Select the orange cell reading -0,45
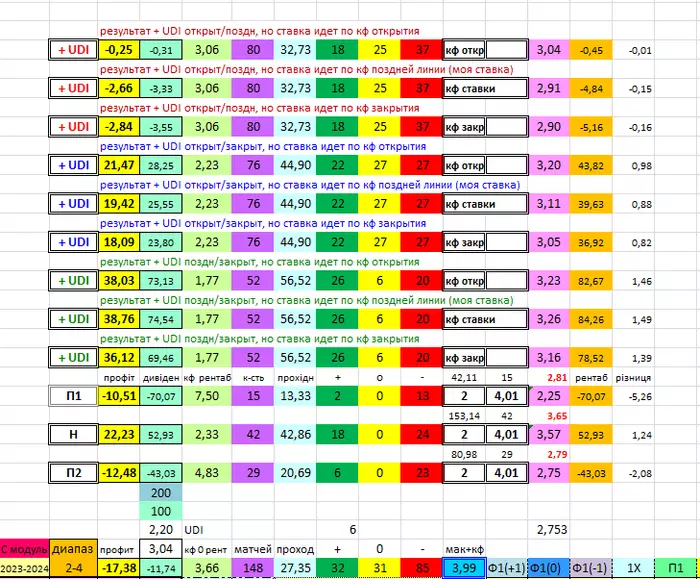 (591, 50)
